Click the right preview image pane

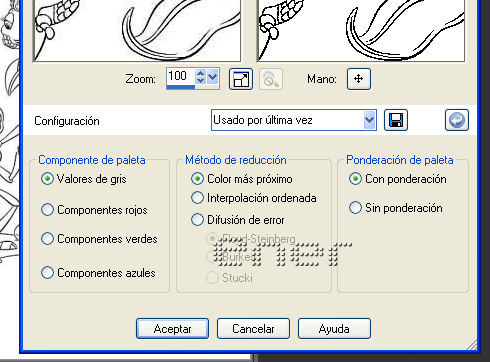point(361,31)
